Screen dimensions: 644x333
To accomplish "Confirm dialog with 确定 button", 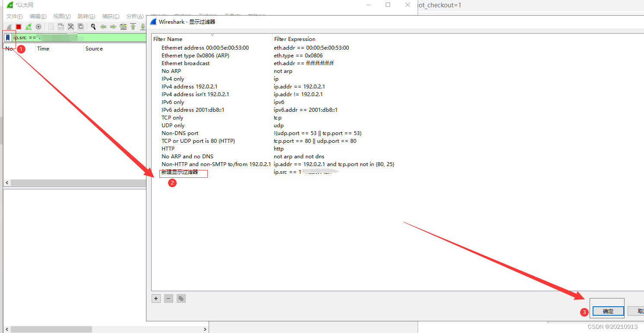I will 608,311.
